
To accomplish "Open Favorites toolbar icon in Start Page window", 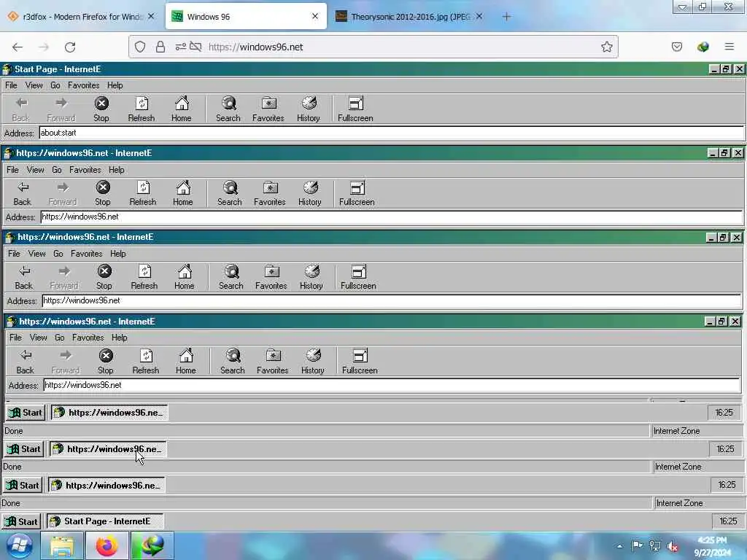I will click(268, 109).
